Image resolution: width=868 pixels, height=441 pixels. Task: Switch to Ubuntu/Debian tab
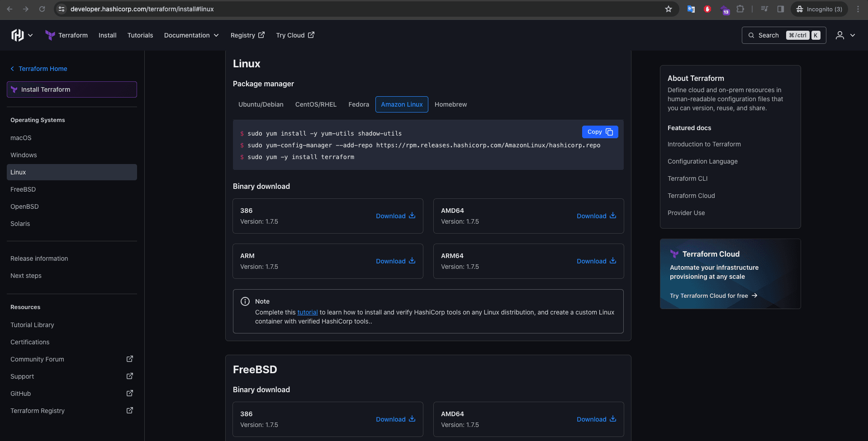pos(261,104)
